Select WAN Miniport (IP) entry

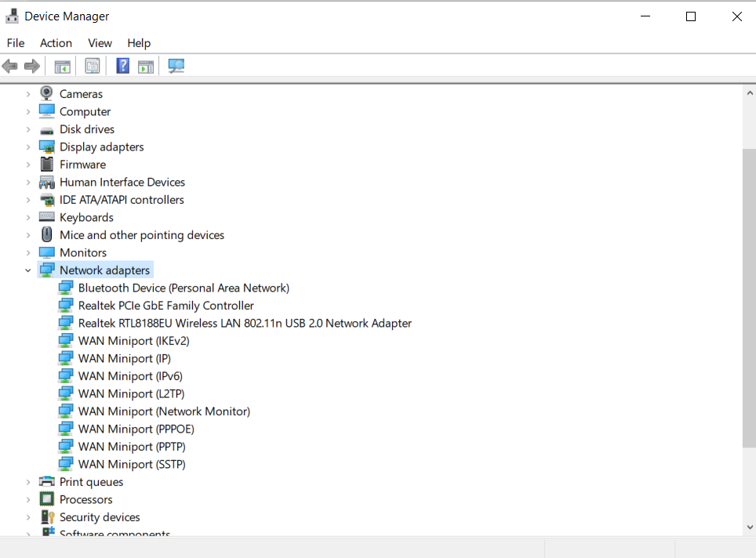click(x=125, y=358)
